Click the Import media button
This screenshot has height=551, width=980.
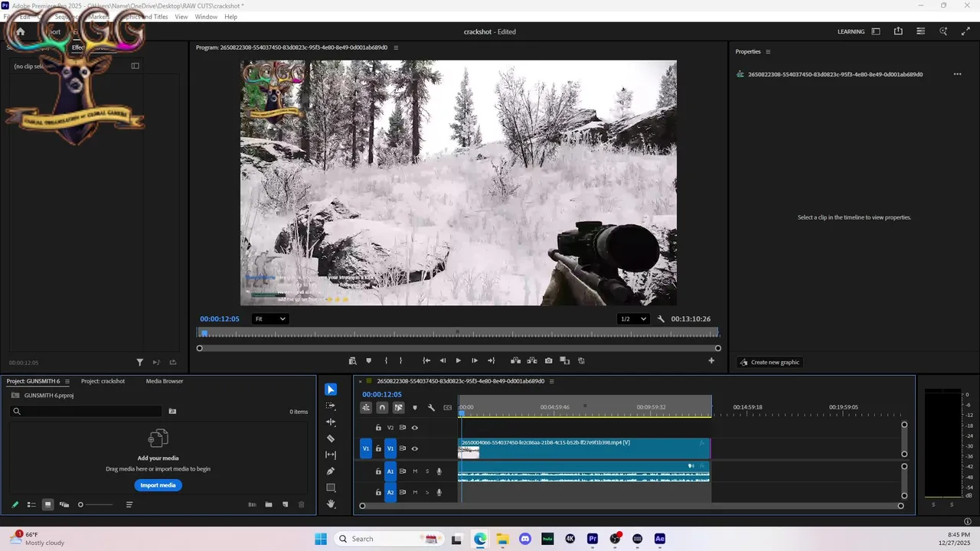coord(158,485)
